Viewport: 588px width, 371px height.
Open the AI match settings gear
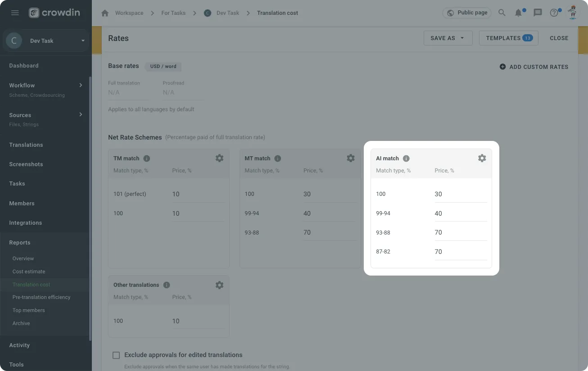pos(482,158)
